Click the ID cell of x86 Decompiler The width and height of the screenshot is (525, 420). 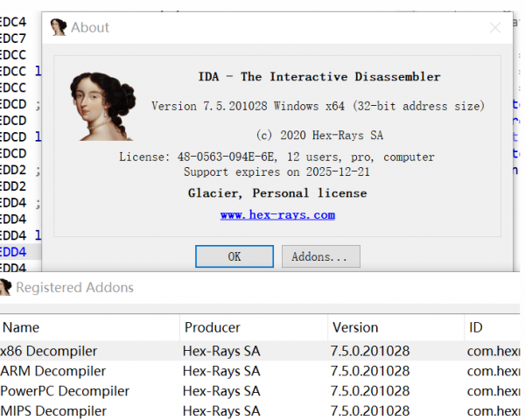(493, 351)
